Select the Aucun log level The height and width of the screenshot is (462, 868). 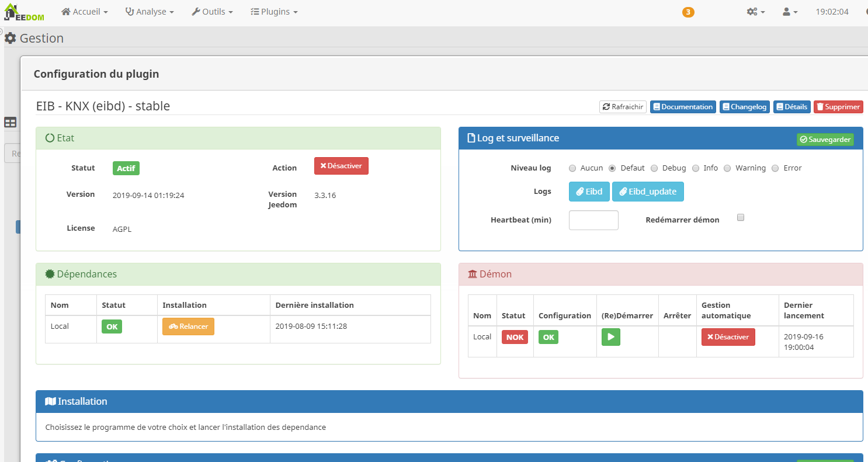click(572, 168)
